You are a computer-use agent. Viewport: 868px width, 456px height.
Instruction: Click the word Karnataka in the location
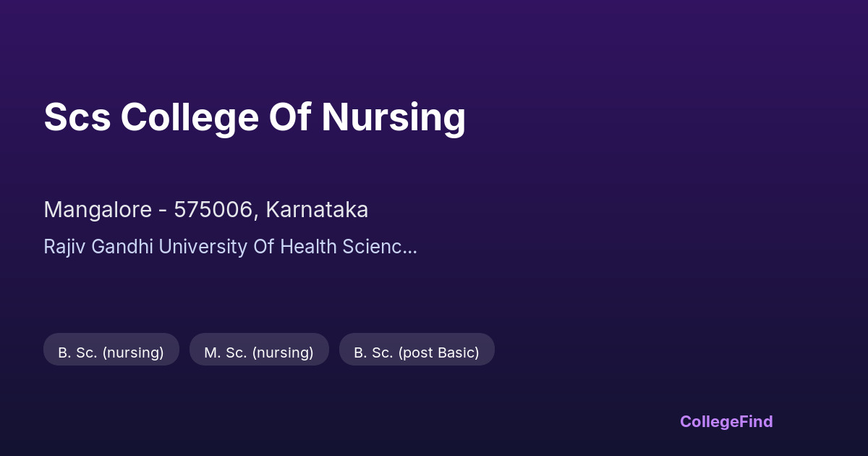[317, 210]
